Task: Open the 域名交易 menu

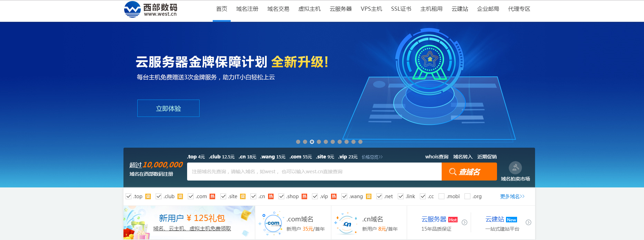Action: point(278,9)
